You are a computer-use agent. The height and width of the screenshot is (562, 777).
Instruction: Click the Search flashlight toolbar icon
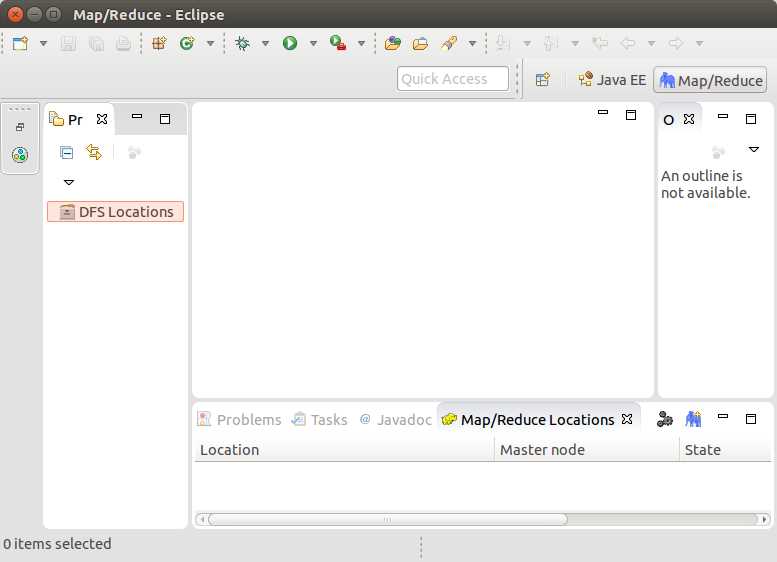coord(449,44)
